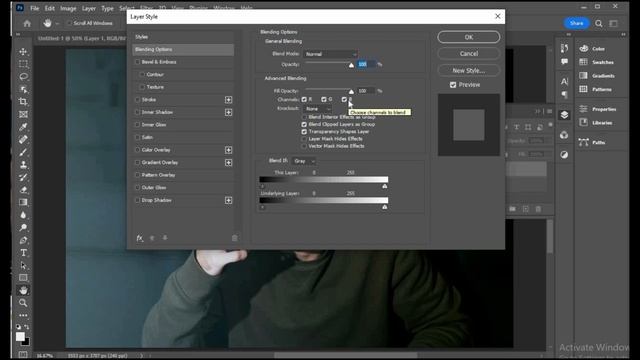Open the Layer menu
Image resolution: width=640 pixels, height=360 pixels.
89,8
